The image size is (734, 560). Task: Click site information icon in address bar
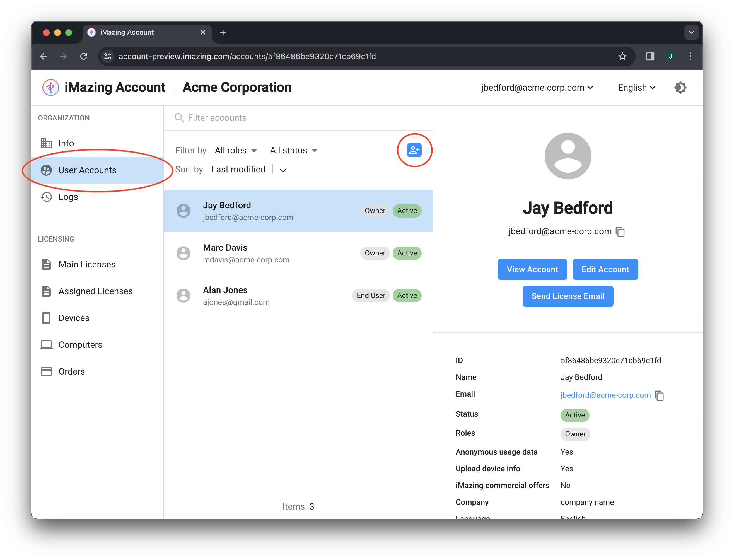[107, 56]
